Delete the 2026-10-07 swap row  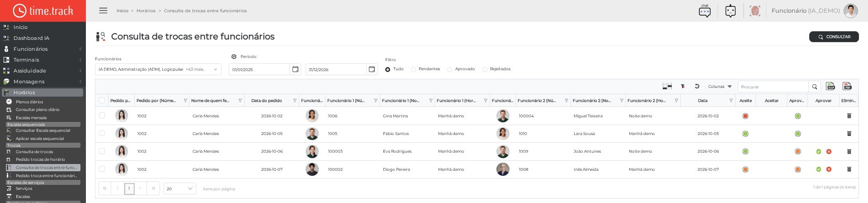[x=849, y=169]
